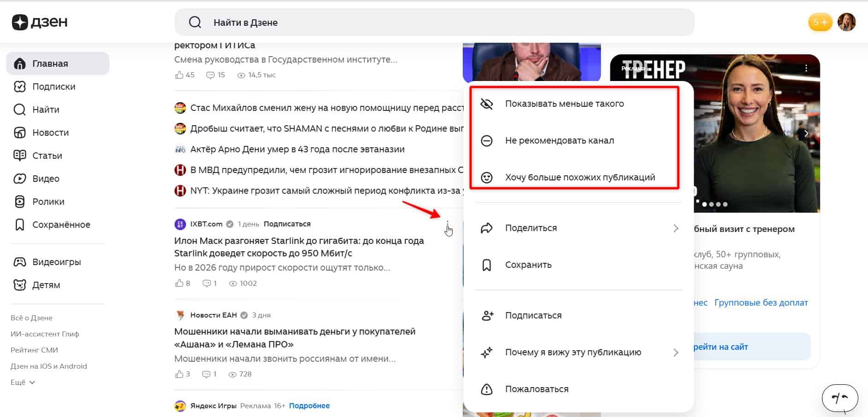Click the Дзен logo
This screenshot has height=417, width=868.
tap(40, 22)
